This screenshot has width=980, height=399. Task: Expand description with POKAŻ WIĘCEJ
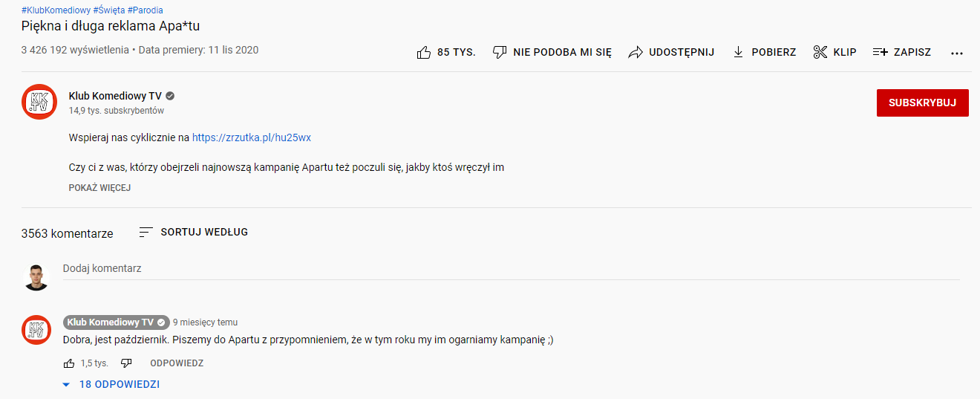[x=99, y=188]
